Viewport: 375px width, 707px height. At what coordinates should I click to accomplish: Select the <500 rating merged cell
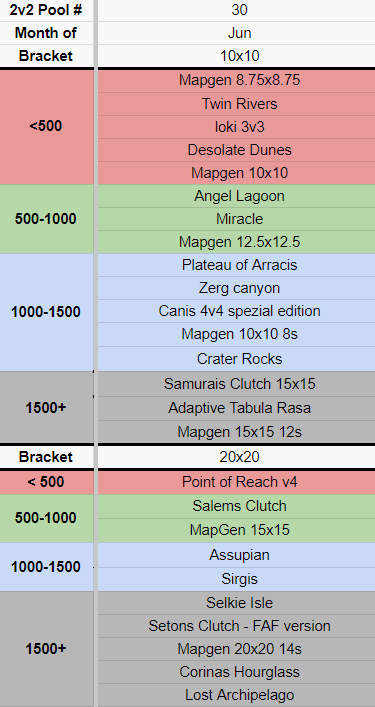[46, 127]
